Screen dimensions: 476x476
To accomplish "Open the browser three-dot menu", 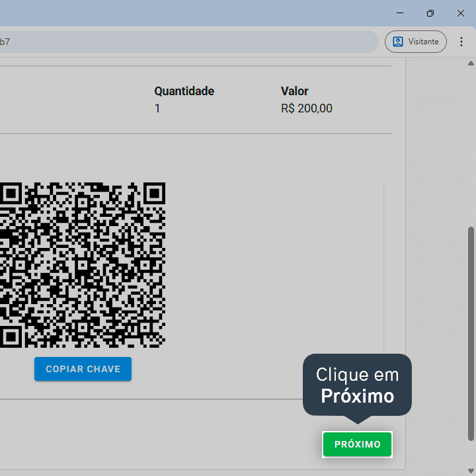I will coord(461,42).
